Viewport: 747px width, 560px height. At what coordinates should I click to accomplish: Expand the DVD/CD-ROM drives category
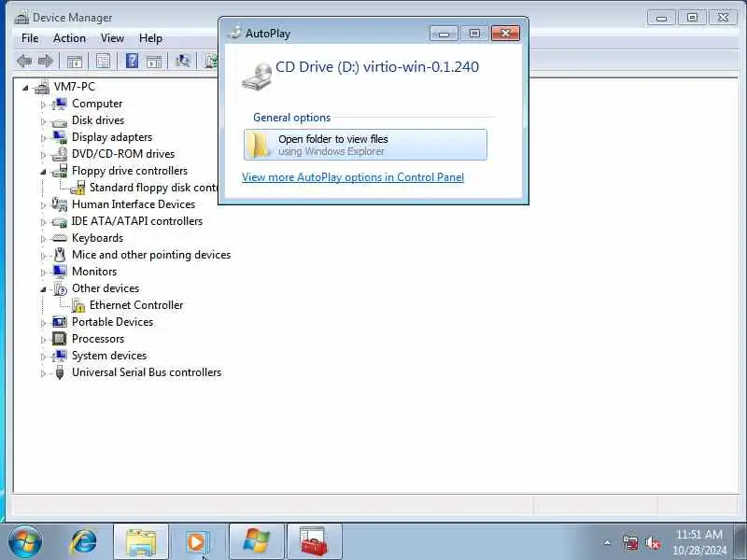(x=43, y=155)
